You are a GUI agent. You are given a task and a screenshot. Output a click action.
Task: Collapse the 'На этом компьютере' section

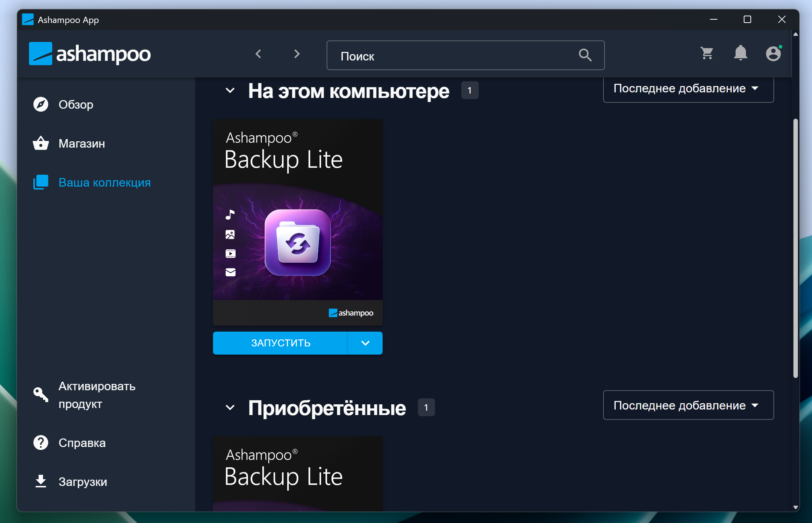(230, 91)
